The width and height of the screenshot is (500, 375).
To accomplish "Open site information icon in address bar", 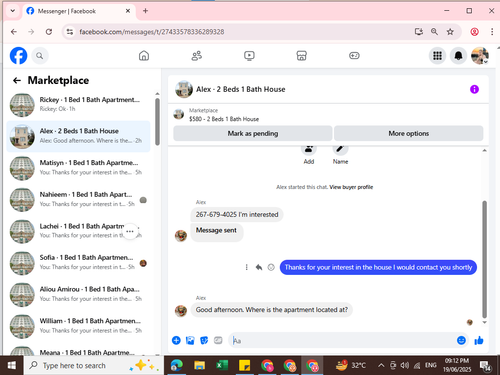I will pos(70,32).
